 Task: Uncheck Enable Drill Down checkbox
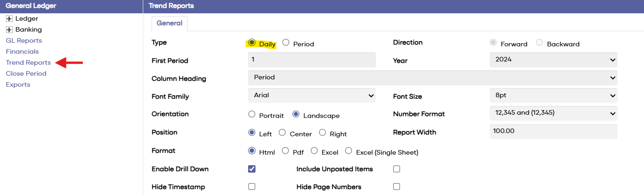tap(252, 169)
